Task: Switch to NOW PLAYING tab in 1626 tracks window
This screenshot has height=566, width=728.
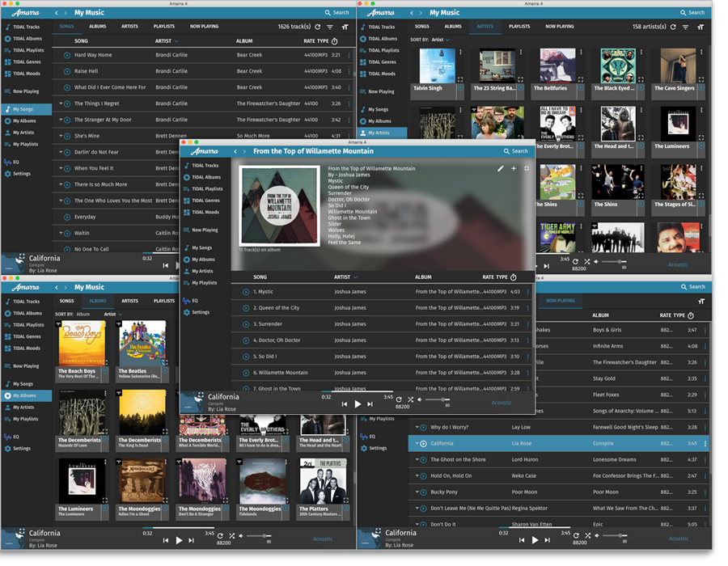Action: (204, 27)
